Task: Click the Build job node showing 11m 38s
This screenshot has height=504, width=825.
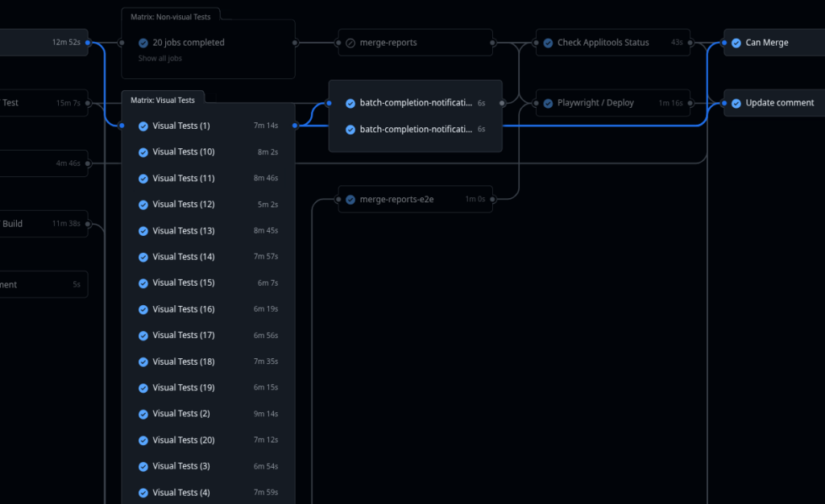Action: (x=44, y=224)
